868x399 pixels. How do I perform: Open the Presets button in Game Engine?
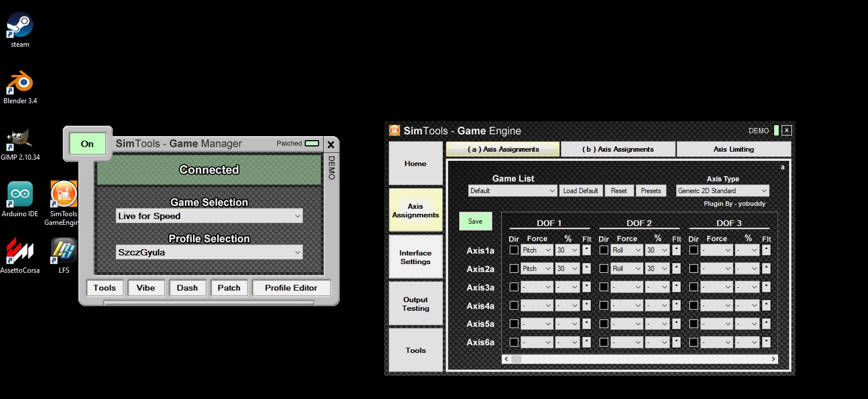(x=651, y=191)
